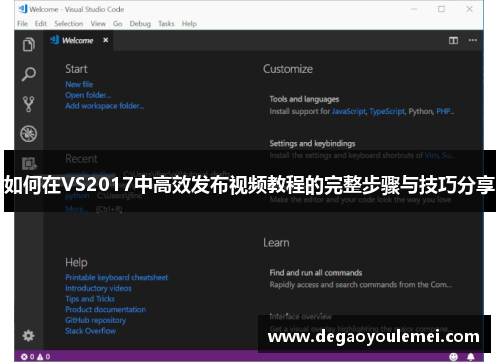Open GitHub repository link
The width and height of the screenshot is (500, 362).
96,320
